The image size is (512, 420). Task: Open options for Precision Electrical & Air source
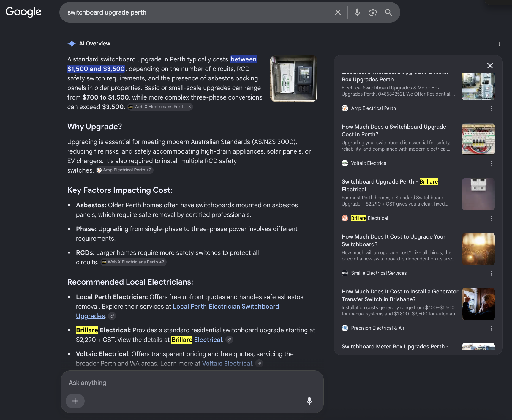pos(491,328)
